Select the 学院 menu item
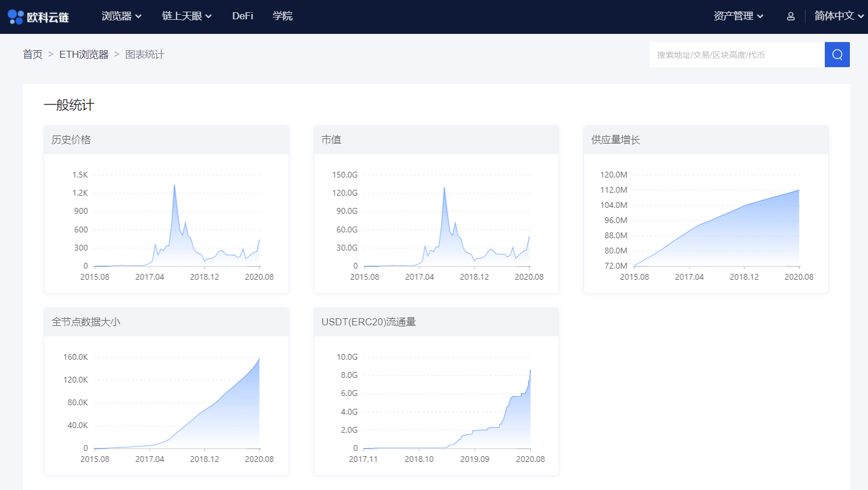The image size is (868, 490). (x=283, y=16)
